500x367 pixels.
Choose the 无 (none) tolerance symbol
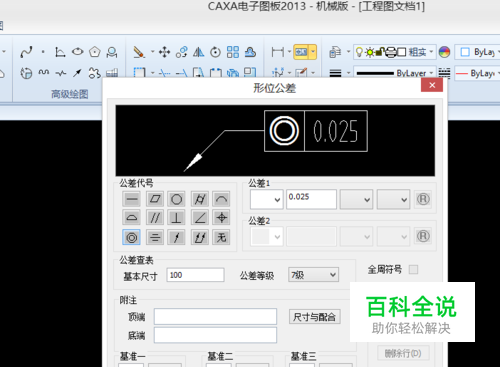coord(221,237)
